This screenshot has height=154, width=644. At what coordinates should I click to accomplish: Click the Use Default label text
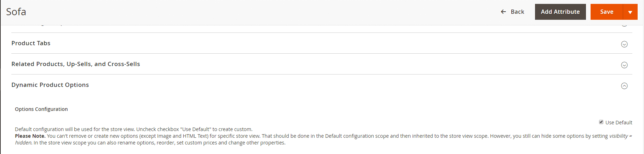pos(619,123)
